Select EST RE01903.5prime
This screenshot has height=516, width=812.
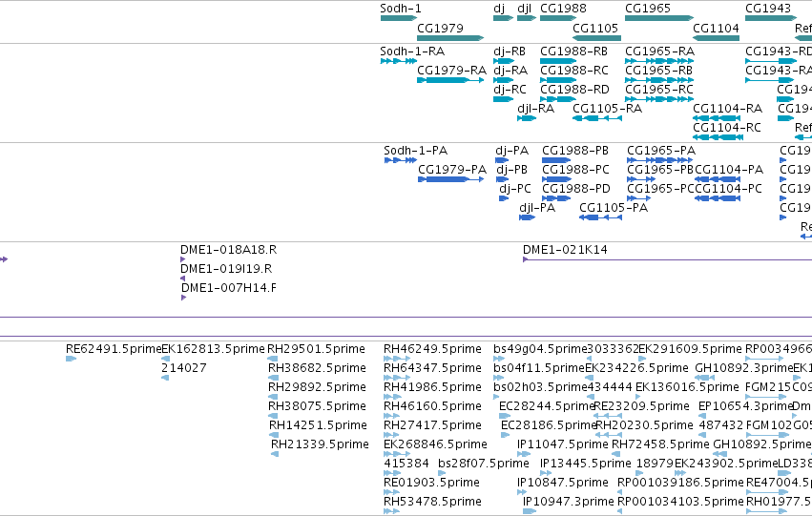coord(431,484)
